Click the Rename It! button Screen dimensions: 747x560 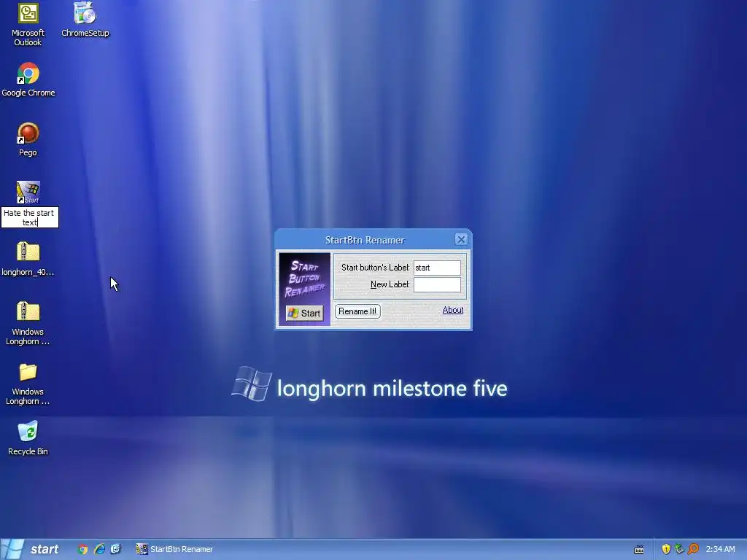tap(357, 311)
